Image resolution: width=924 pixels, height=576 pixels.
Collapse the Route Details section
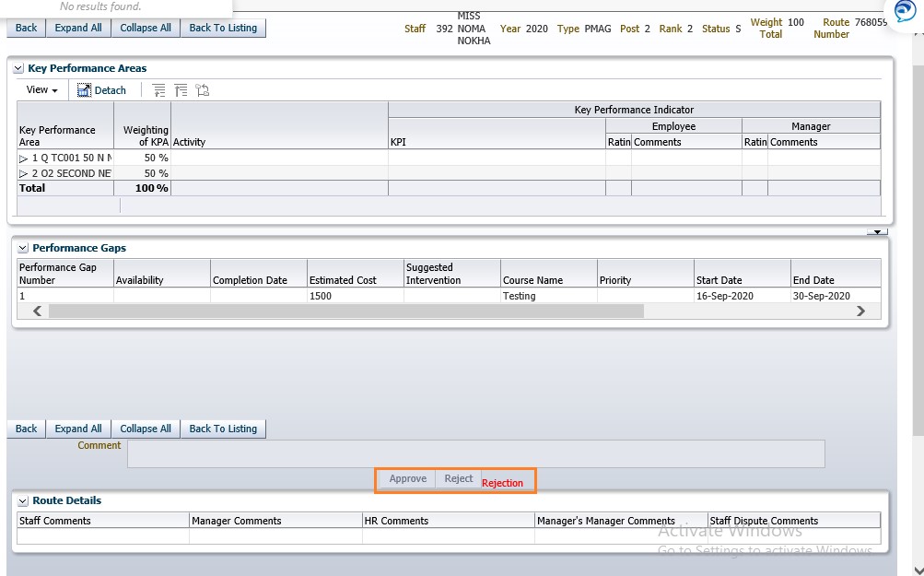pos(22,500)
